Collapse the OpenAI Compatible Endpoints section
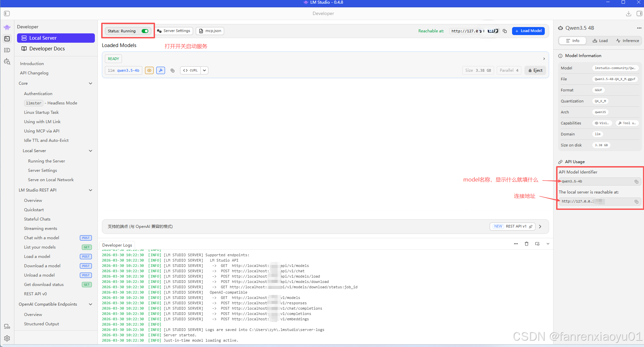Screen dimensions: 644x347 pyautogui.click(x=91, y=304)
